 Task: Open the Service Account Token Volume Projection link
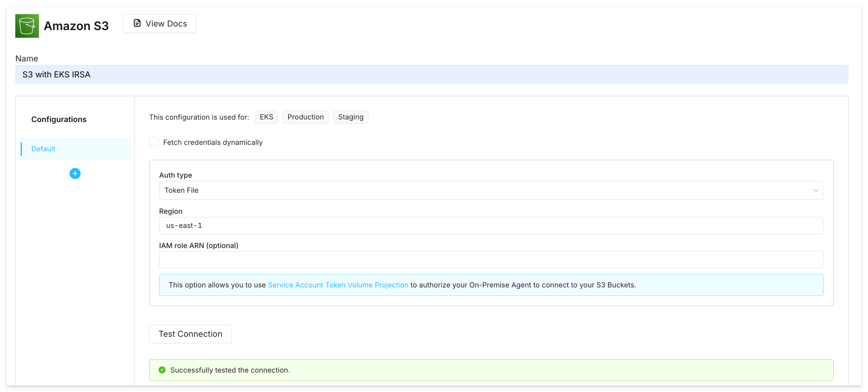338,284
